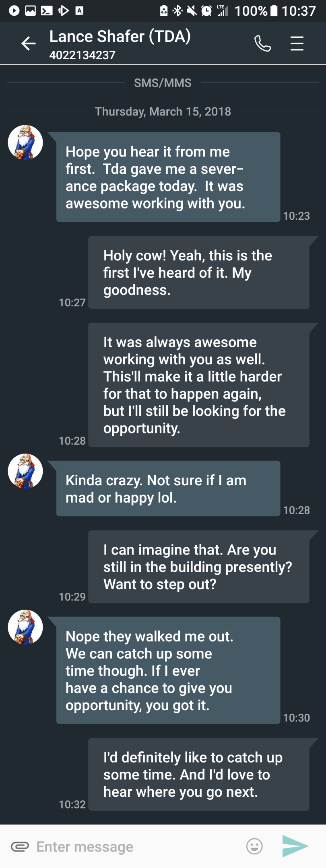Tap avatar beside 'Kinda crazy' message
The image size is (326, 868).
pos(25,471)
